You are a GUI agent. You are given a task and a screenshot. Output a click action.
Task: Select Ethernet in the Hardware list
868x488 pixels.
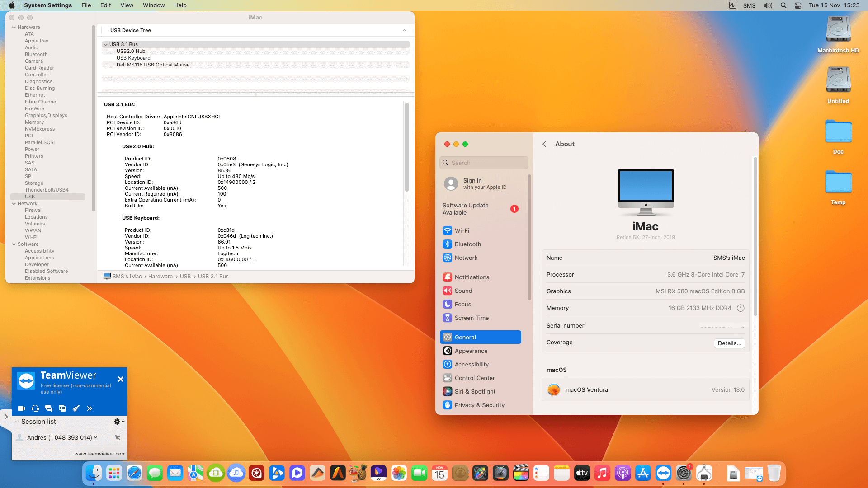pyautogui.click(x=35, y=95)
